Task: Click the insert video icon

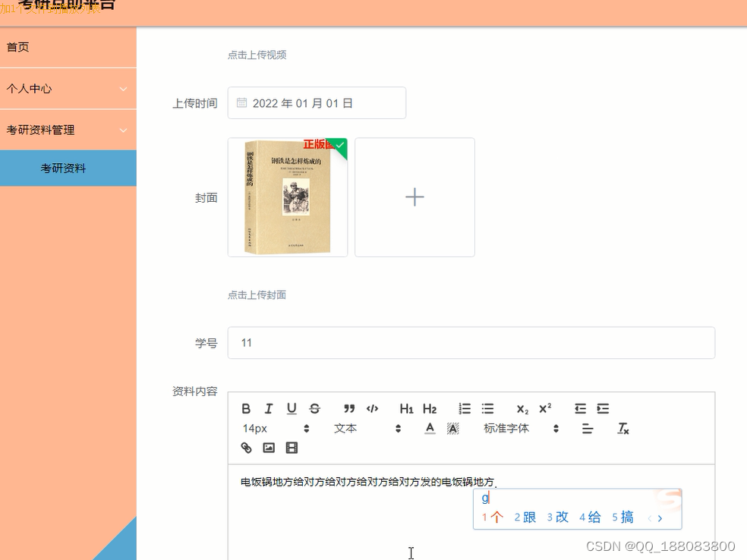Action: (292, 448)
